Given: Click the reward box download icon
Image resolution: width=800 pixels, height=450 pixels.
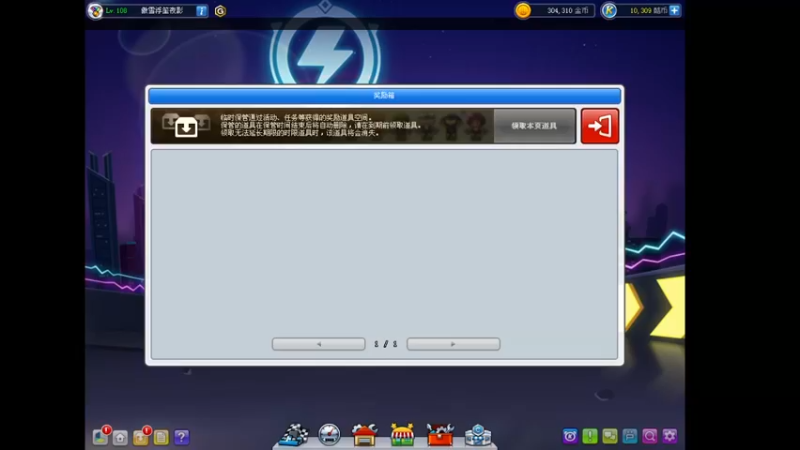Looking at the screenshot, I should (x=186, y=127).
